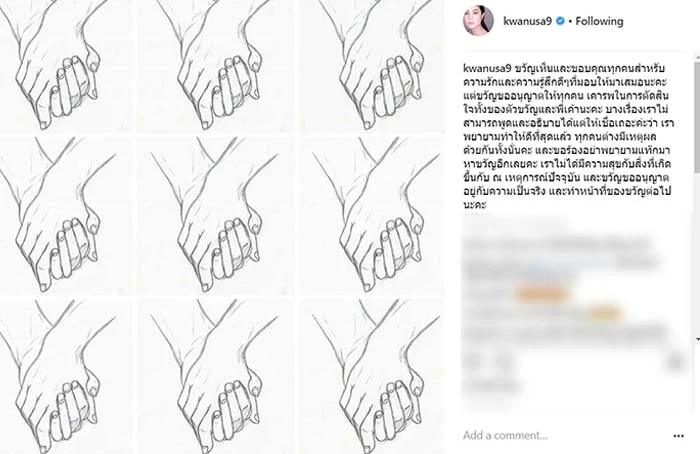
Task: Focus the Add a comment field
Action: tap(505, 435)
